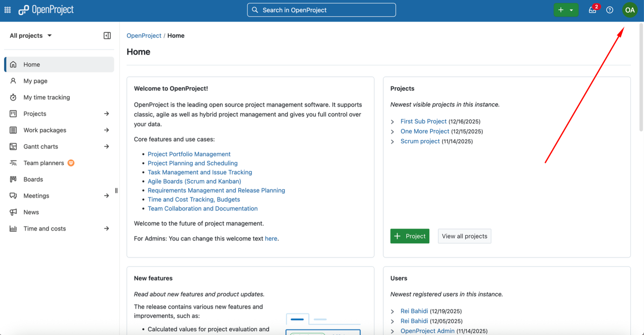Open Project Planning and Scheduling link
The height and width of the screenshot is (335, 644).
point(192,163)
